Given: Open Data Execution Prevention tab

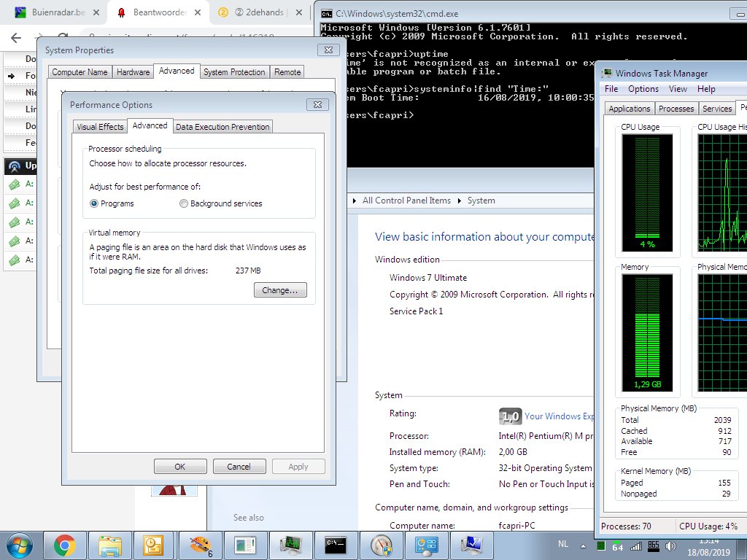Looking at the screenshot, I should [x=222, y=127].
